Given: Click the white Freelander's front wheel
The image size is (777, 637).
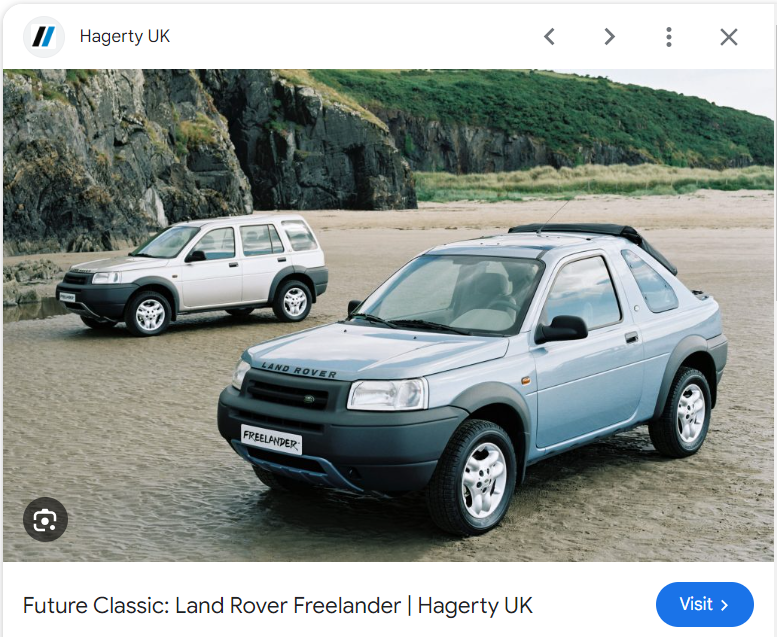Looking at the screenshot, I should click(149, 315).
